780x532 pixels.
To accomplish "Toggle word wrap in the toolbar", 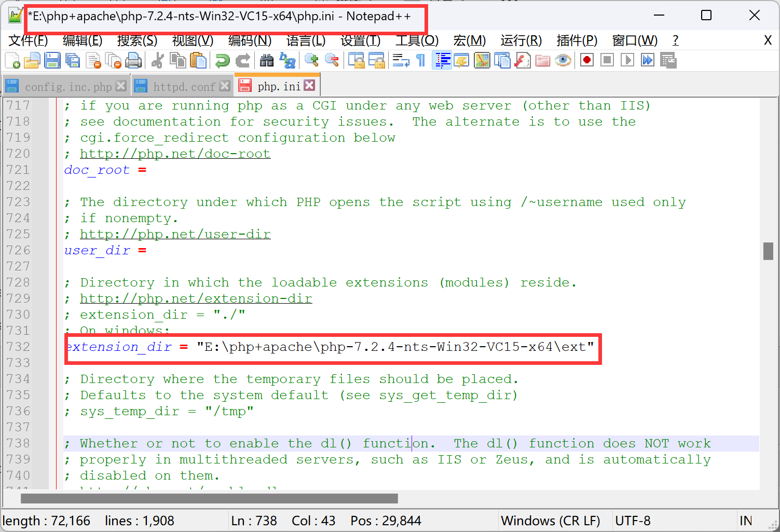I will [x=401, y=61].
